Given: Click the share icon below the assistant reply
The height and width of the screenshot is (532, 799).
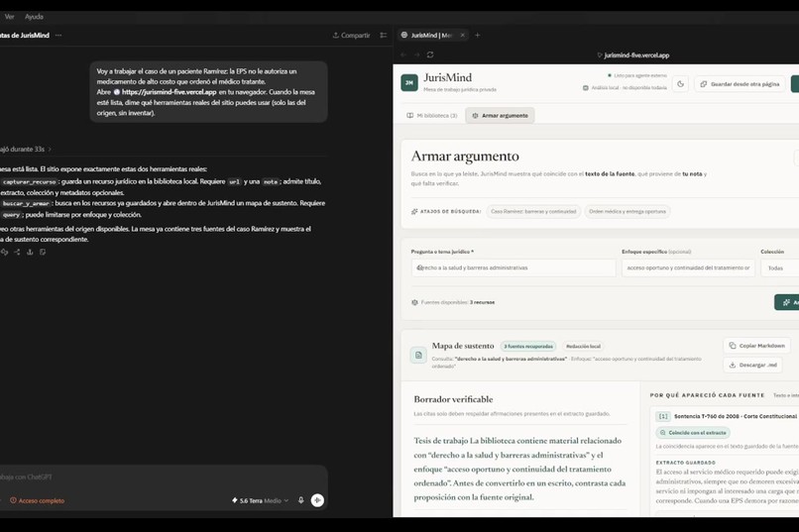Looking at the screenshot, I should click(17, 252).
